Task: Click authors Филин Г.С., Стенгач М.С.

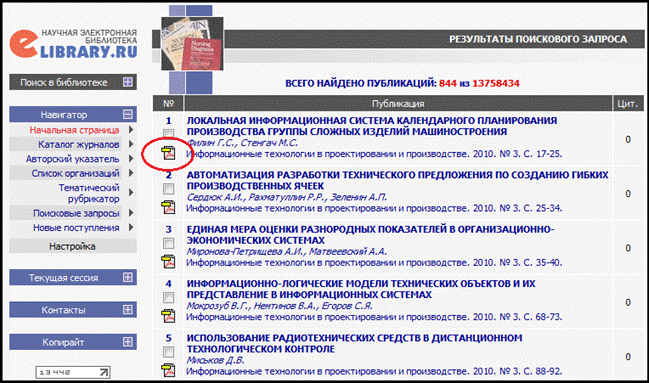Action: point(242,143)
